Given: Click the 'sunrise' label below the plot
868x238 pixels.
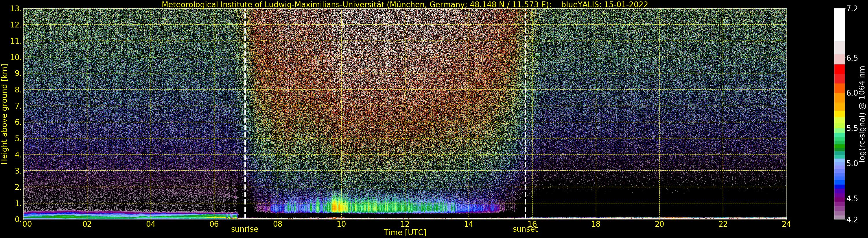Looking at the screenshot, I should coord(245,229).
